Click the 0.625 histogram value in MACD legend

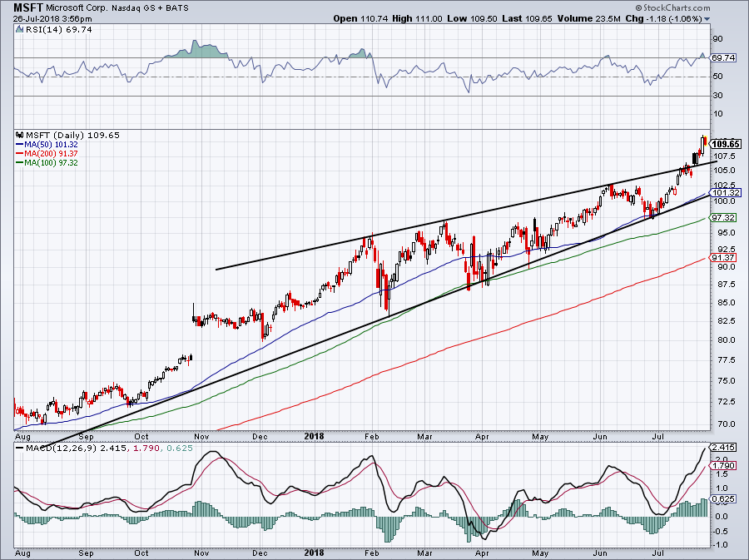pos(179,448)
